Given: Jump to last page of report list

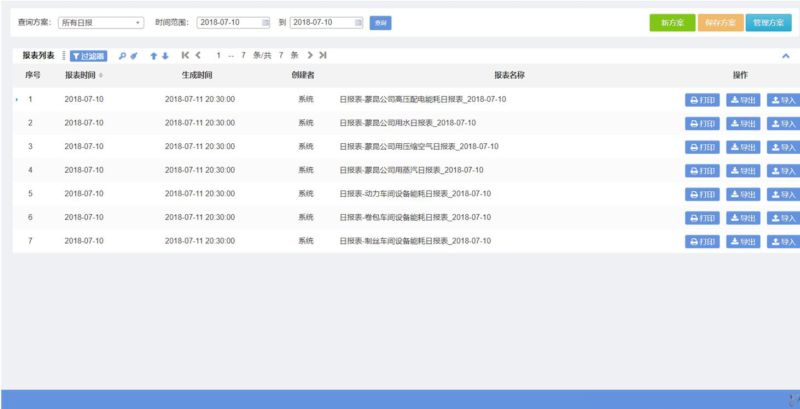Looking at the screenshot, I should point(323,56).
